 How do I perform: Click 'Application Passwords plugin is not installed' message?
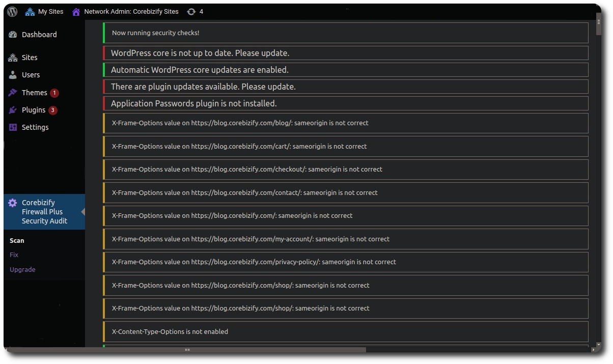click(346, 103)
